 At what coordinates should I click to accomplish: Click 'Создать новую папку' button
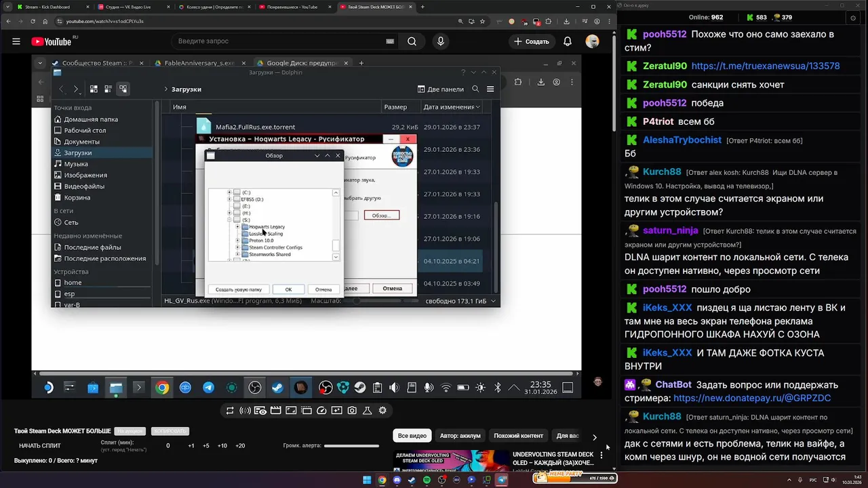[239, 289]
